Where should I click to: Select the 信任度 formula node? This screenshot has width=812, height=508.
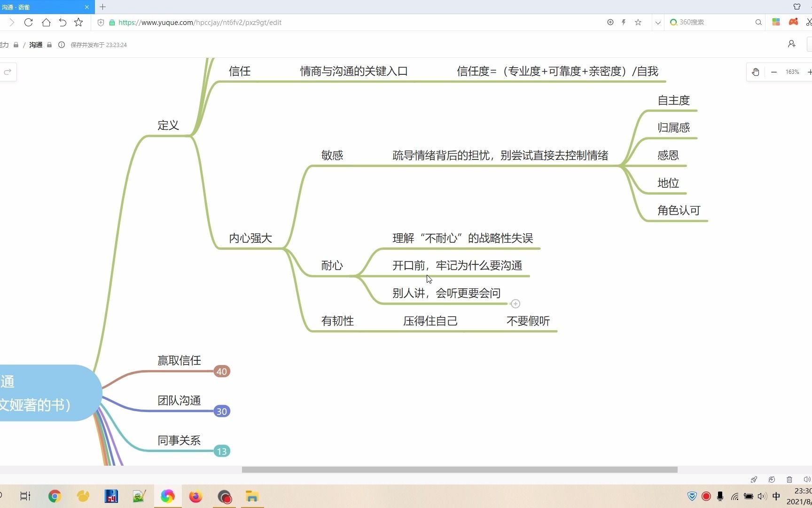click(557, 71)
